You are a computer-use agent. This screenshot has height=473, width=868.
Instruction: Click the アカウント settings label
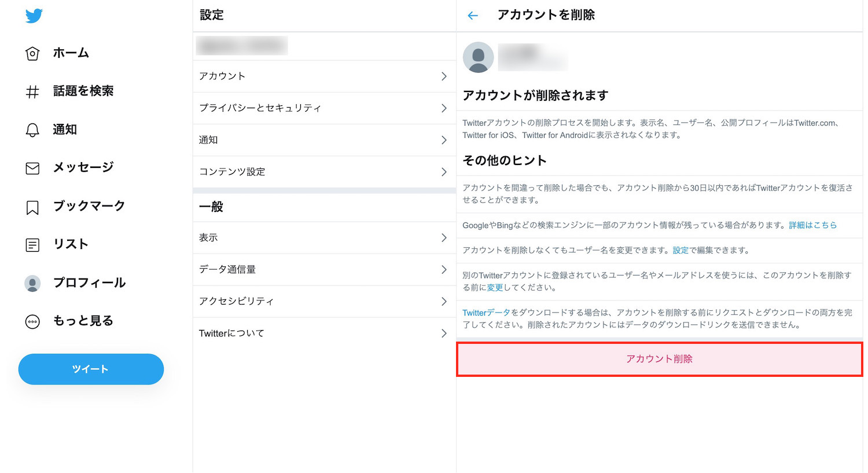pos(222,76)
